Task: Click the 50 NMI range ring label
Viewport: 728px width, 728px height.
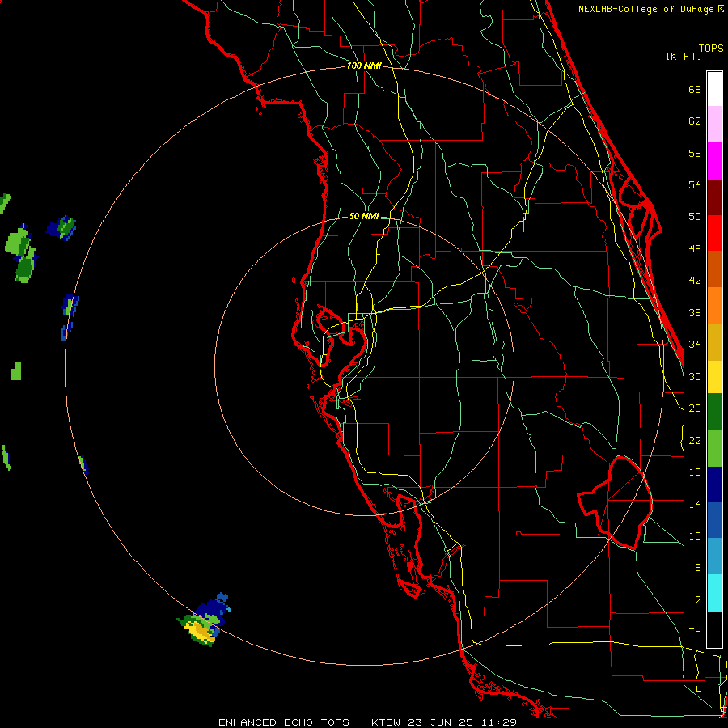Action: click(364, 216)
